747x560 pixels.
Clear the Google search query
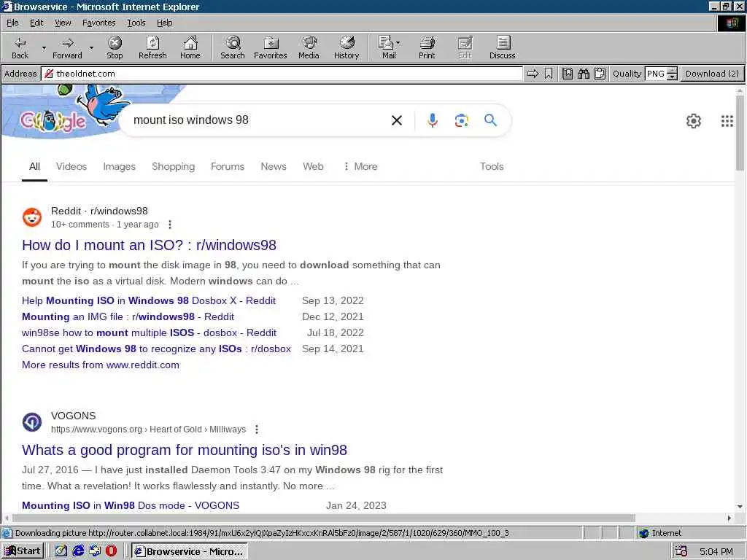coord(396,120)
